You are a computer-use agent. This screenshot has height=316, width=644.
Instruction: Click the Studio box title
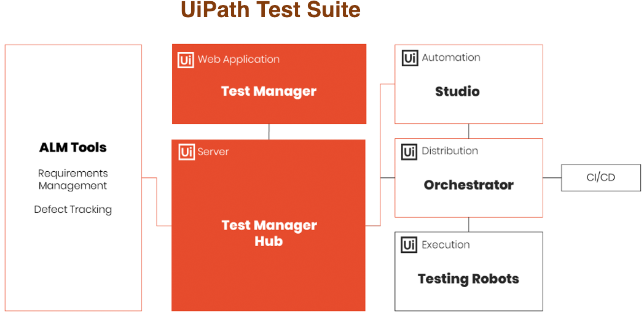click(x=457, y=91)
